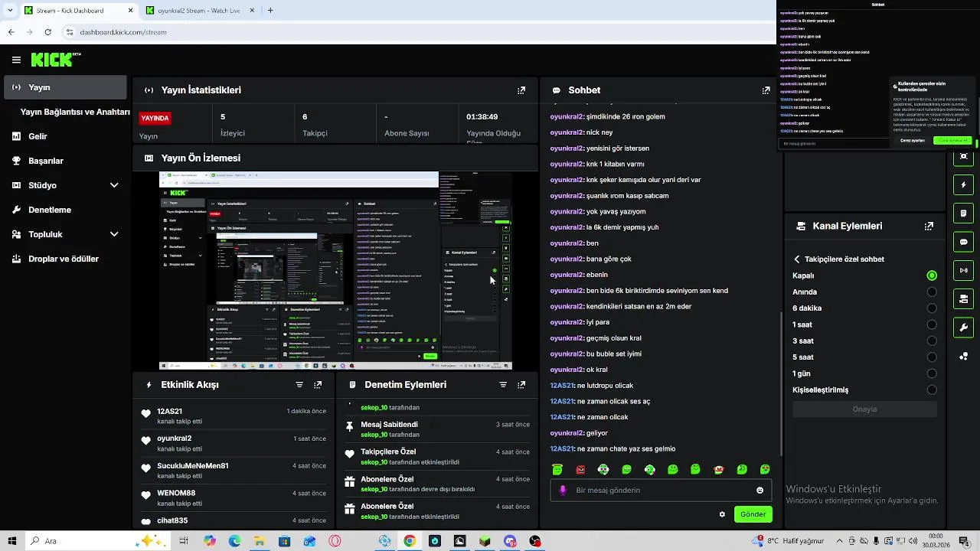Insert the angry red emote
Viewport: 980px width, 551px height.
(580, 469)
